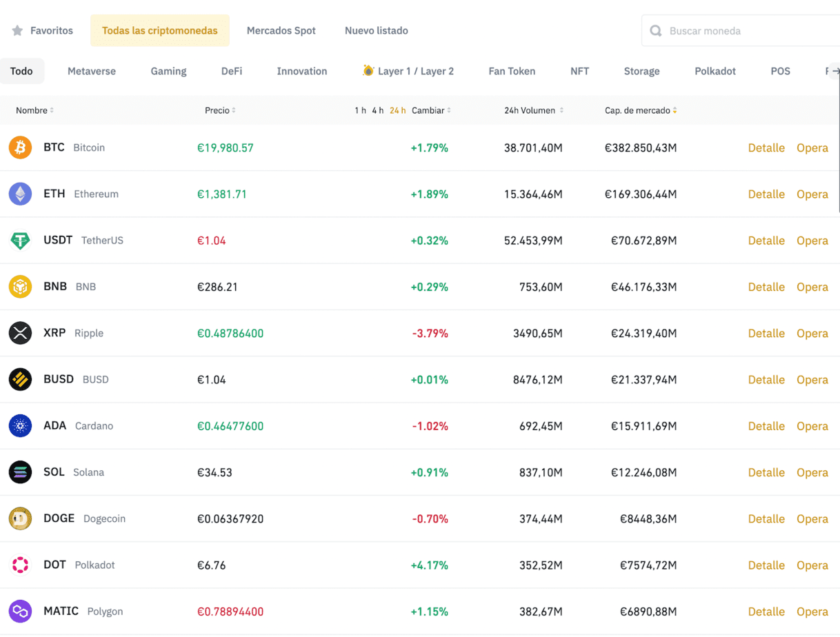
Task: Open Detalle for TetherUS
Action: tap(766, 241)
